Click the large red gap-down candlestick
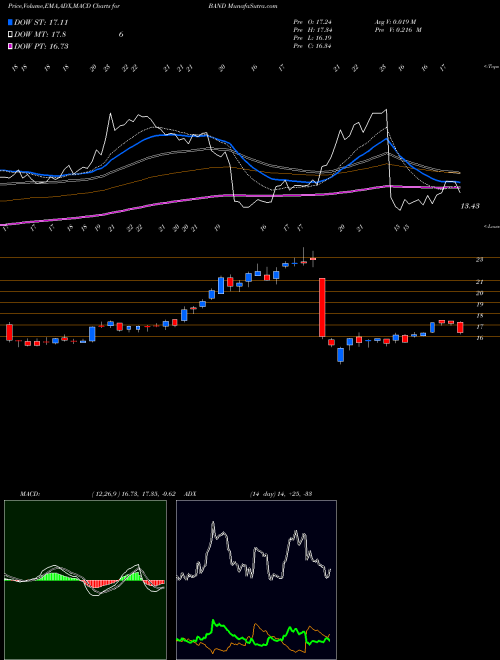This screenshot has height=660, width=500. click(322, 307)
